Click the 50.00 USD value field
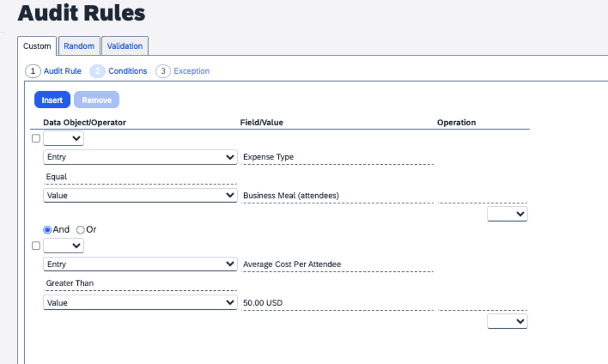Viewport: 608px width, 364px height. pyautogui.click(x=337, y=303)
